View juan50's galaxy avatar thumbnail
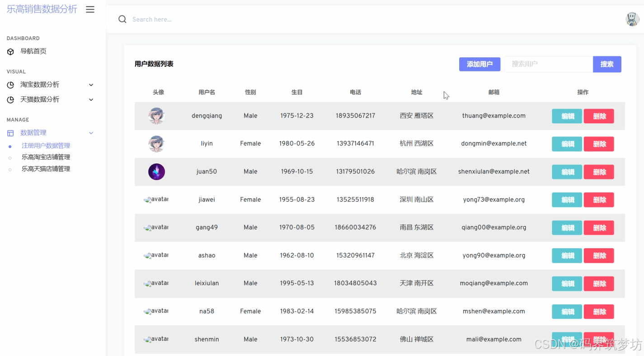Viewport: 644px width, 356px height. pos(156,172)
